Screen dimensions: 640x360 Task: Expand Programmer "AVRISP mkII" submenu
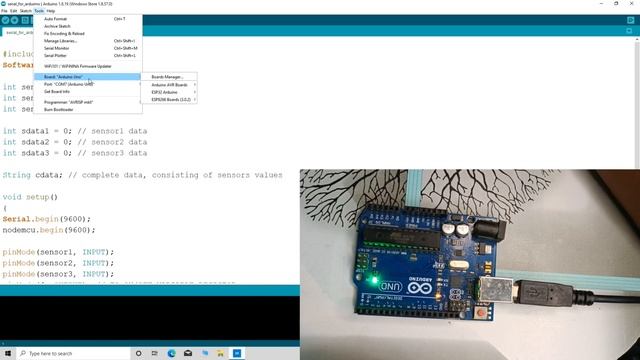pos(88,102)
